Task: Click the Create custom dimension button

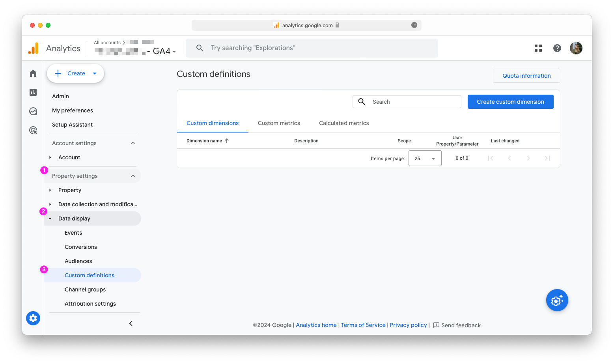Action: 510,102
